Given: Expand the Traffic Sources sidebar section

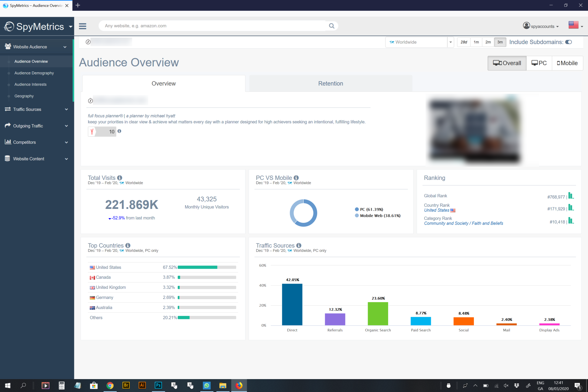Looking at the screenshot, I should 36,109.
